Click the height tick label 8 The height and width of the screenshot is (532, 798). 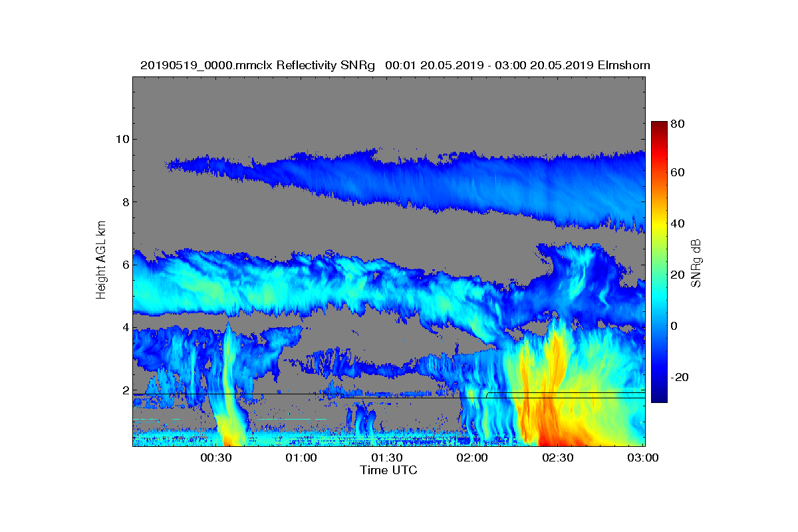click(125, 202)
